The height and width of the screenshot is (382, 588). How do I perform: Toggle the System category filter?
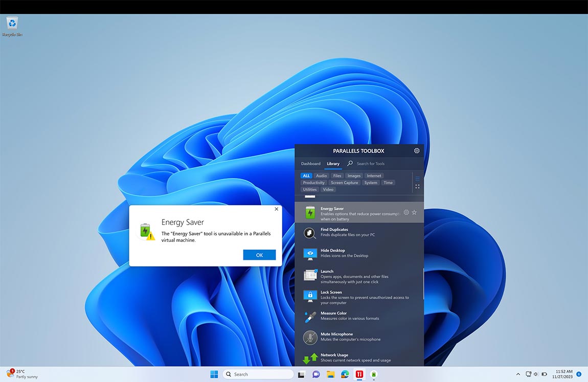tap(371, 182)
